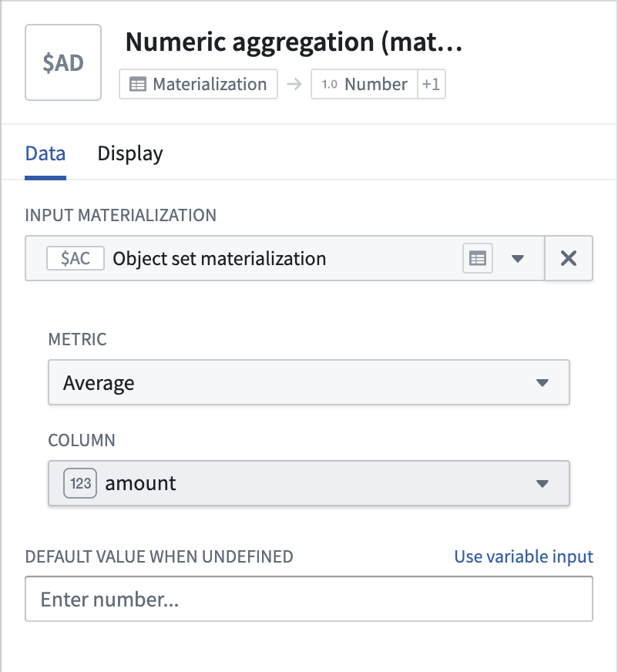This screenshot has width=618, height=672.
Task: Expand the input materialization dropdown arrow
Action: pos(518,258)
